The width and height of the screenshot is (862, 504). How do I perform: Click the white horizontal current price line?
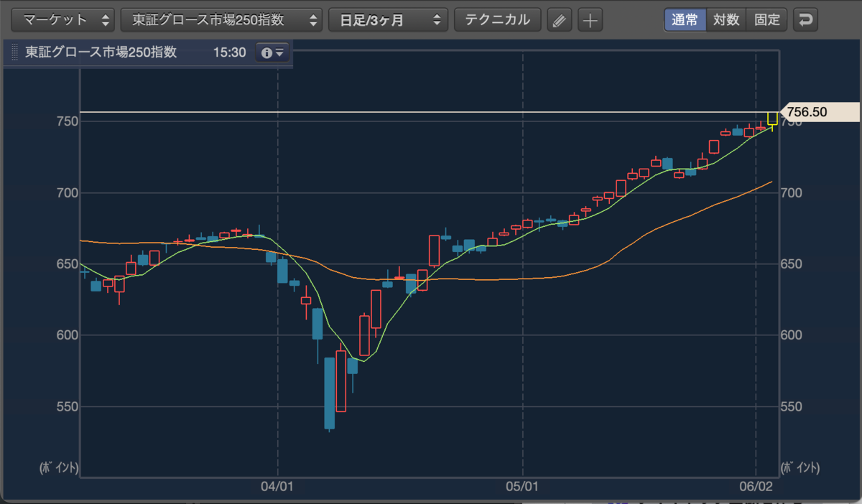pos(429,112)
